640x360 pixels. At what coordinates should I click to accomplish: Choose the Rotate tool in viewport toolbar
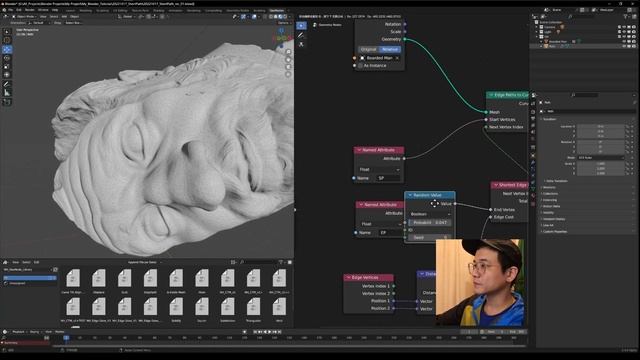tap(7, 58)
